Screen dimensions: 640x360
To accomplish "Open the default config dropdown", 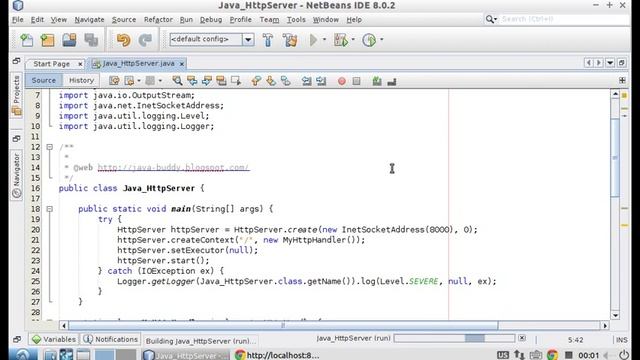I will click(248, 40).
